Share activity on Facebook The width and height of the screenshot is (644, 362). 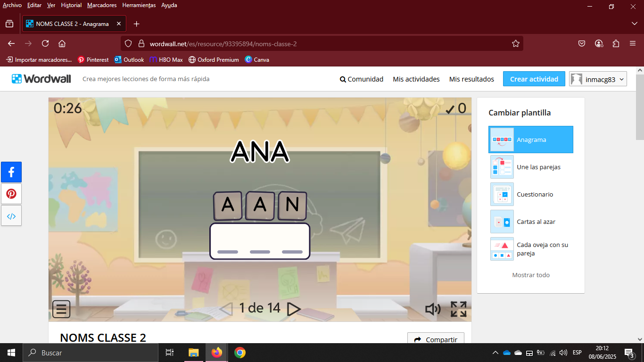[x=11, y=172]
